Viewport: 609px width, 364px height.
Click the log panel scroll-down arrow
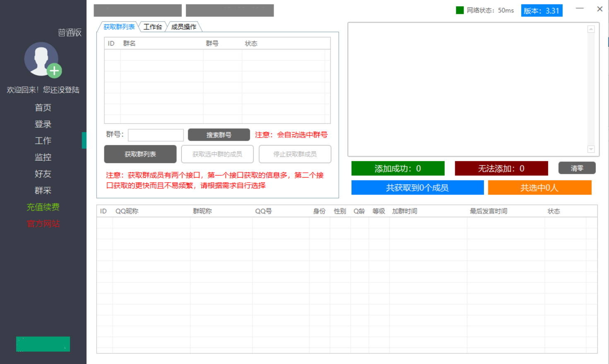(x=591, y=149)
